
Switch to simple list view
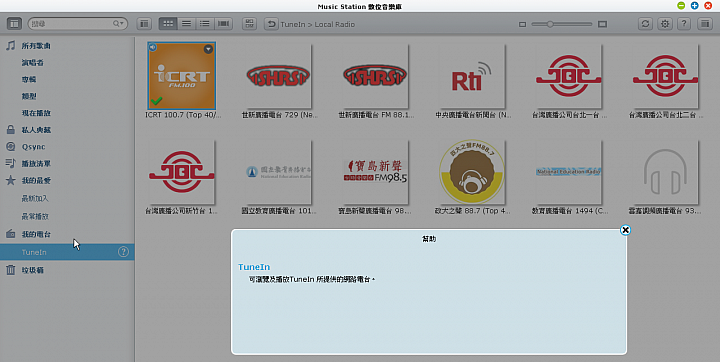(x=186, y=24)
